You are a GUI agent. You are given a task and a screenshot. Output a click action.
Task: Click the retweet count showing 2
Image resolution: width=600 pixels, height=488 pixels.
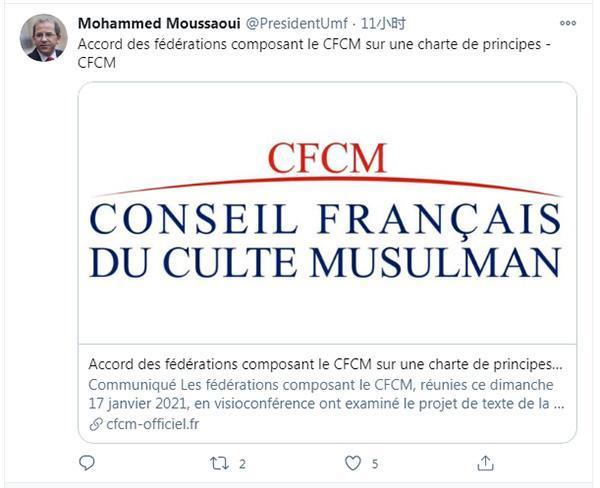[x=243, y=464]
